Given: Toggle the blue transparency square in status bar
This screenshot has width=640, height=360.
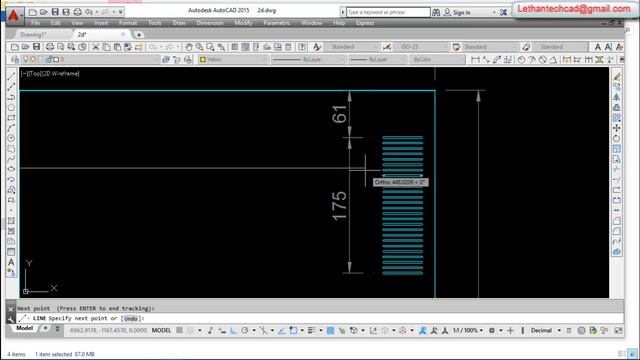Looking at the screenshot, I should click(331, 330).
